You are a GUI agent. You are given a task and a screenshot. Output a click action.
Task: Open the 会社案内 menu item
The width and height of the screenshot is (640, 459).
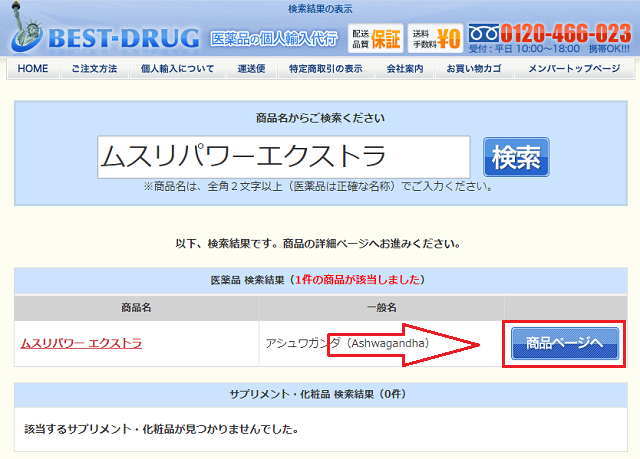pyautogui.click(x=405, y=69)
